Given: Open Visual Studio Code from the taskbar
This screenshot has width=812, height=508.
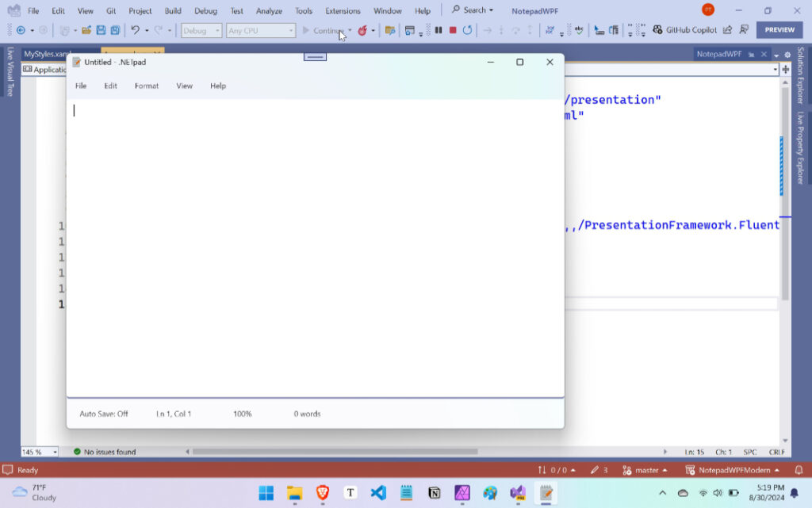Looking at the screenshot, I should tap(378, 493).
